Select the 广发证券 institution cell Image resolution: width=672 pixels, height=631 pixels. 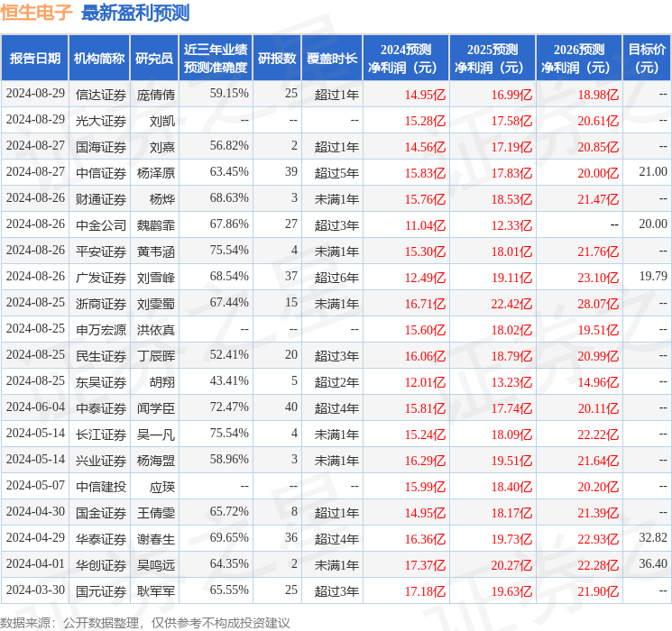point(101,278)
